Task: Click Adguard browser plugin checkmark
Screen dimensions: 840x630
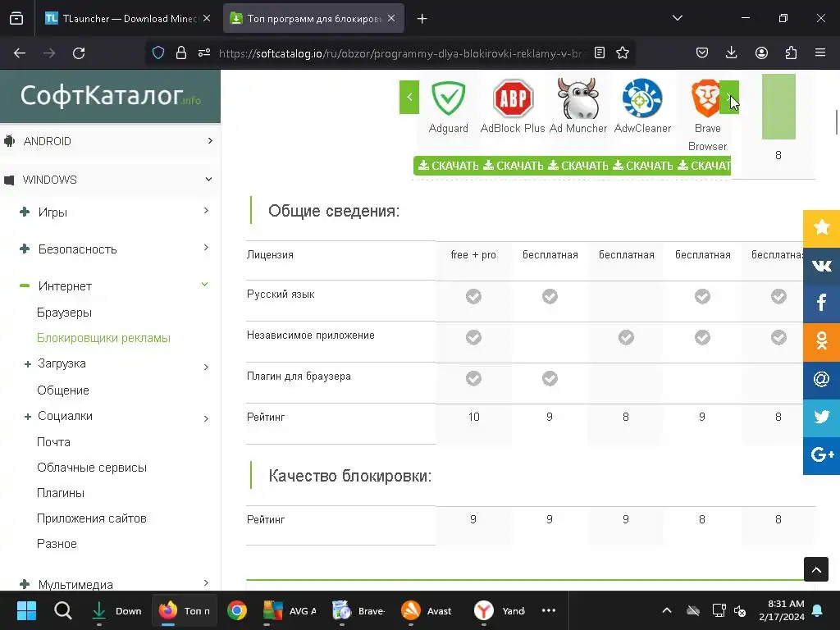Action: tap(473, 378)
